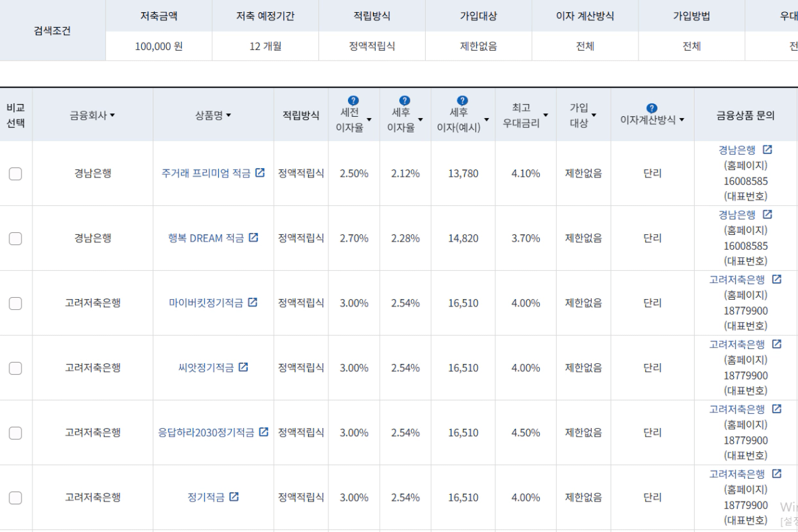
Task: Select 12 개월 저축 예정기간 value
Action: pyautogui.click(x=265, y=47)
